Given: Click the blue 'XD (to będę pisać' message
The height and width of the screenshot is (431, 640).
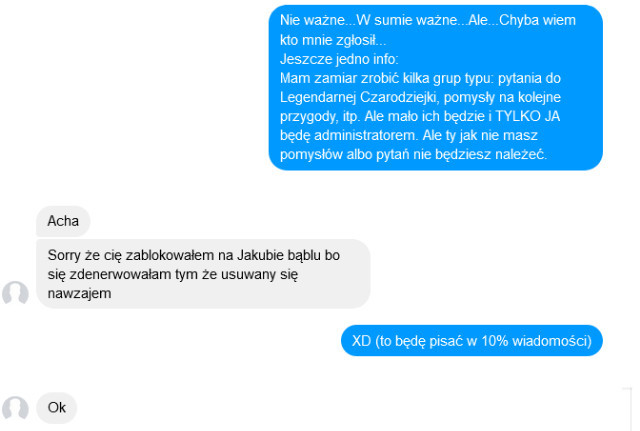Looking at the screenshot, I should point(471,340).
